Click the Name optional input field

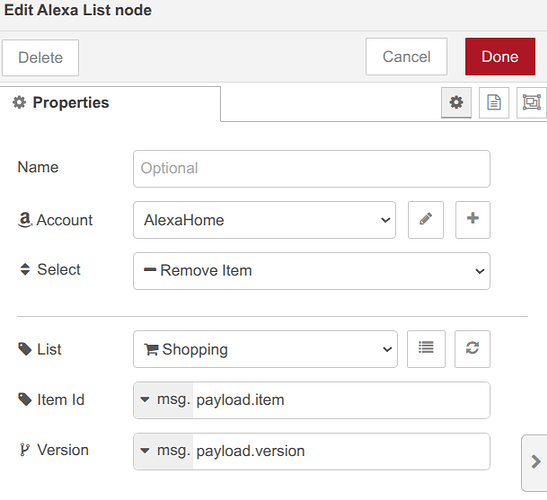click(312, 169)
